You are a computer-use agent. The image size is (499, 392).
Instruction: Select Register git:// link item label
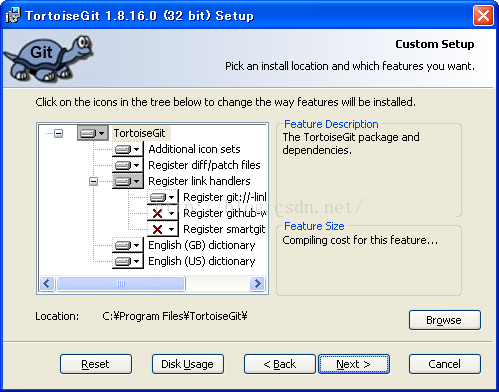[x=225, y=197]
